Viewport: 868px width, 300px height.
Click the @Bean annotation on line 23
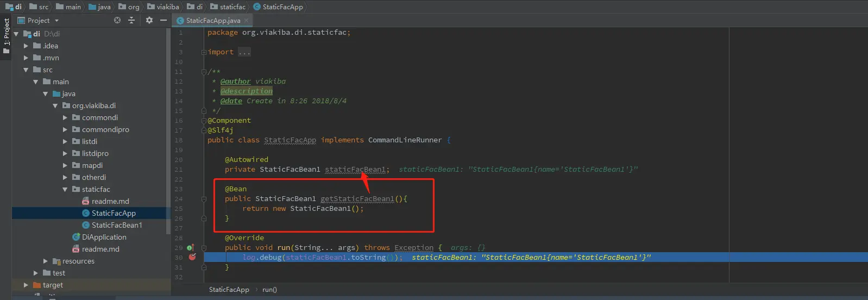click(x=236, y=189)
